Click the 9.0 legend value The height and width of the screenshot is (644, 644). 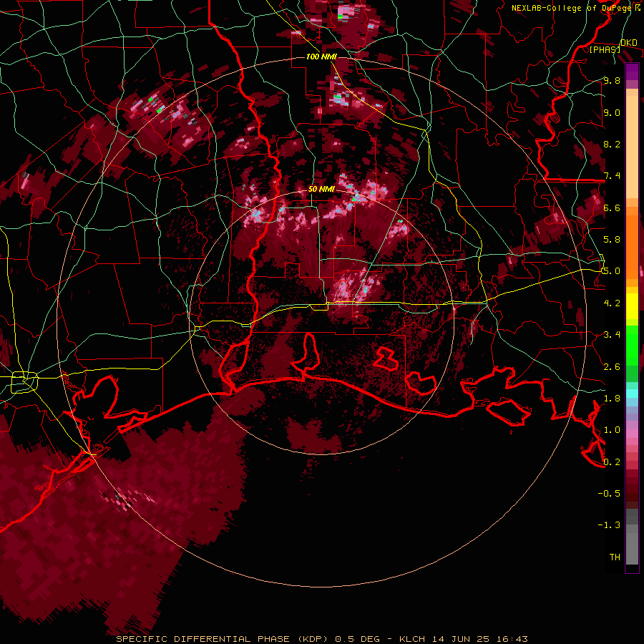coord(612,112)
